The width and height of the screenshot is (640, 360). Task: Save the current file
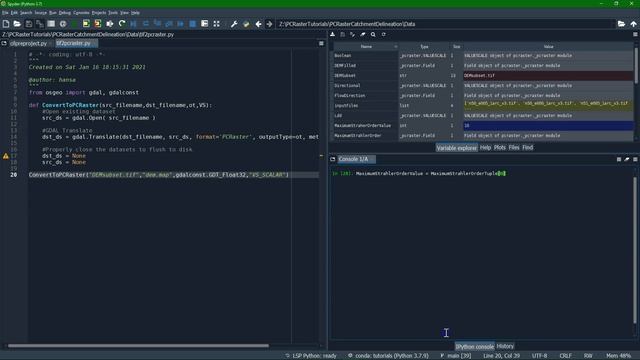29,24
